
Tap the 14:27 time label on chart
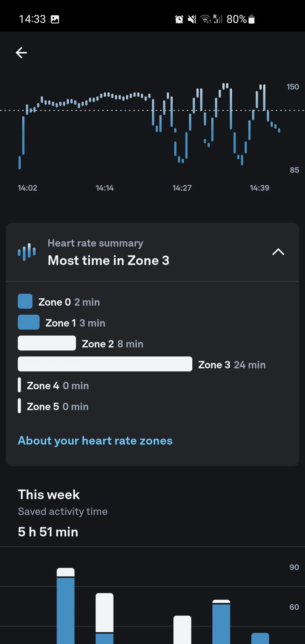click(182, 188)
